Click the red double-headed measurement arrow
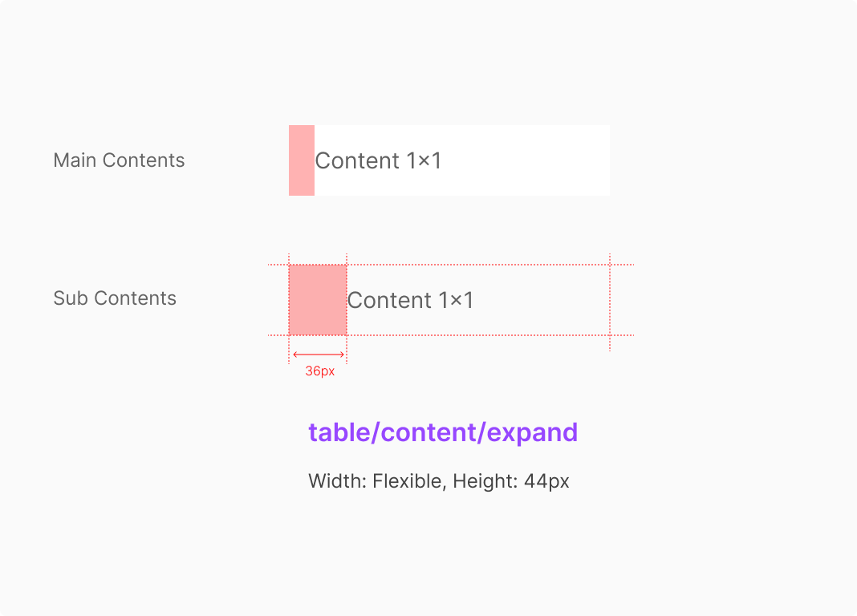 click(x=319, y=355)
